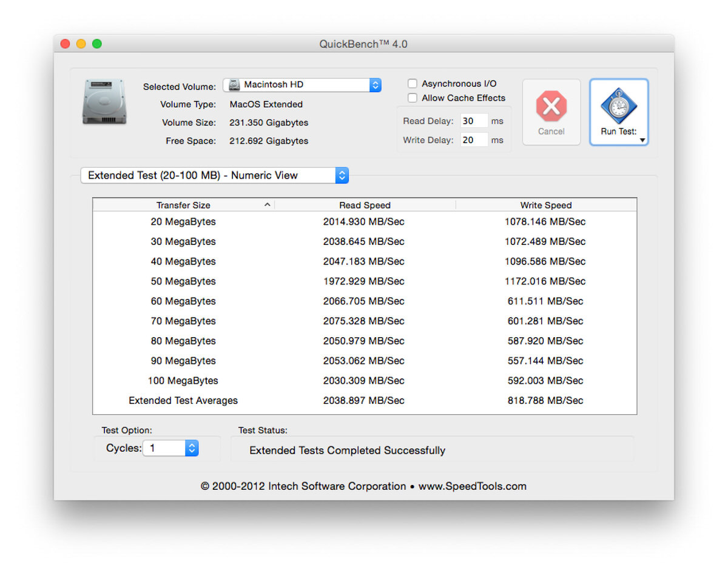The height and width of the screenshot is (573, 728).
Task: Click Extended Tests Completed Successfully status
Action: (x=348, y=451)
